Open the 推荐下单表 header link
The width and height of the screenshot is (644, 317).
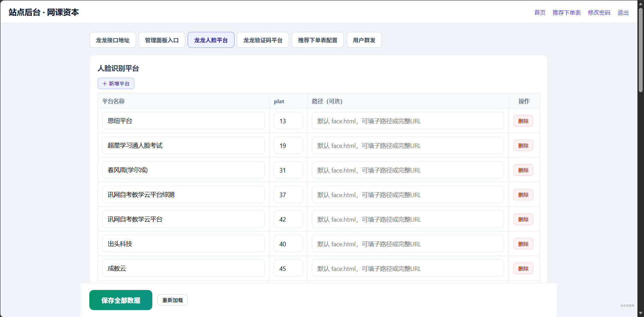[566, 12]
